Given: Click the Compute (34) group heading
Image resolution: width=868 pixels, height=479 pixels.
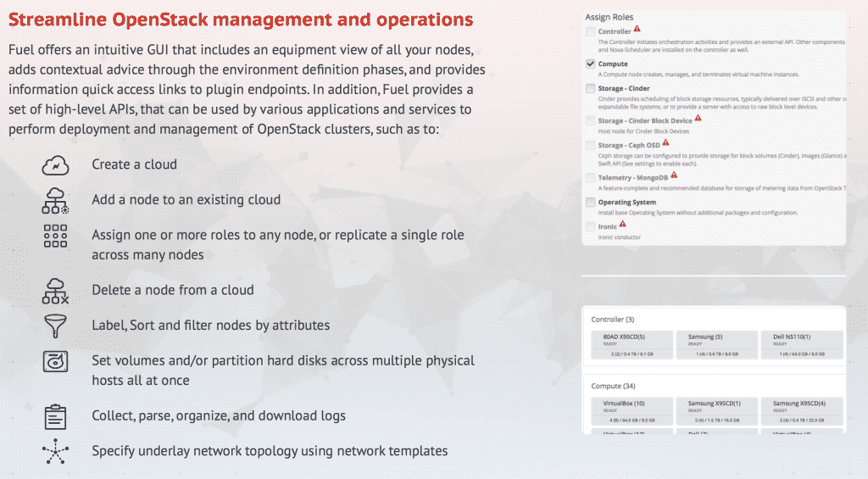Looking at the screenshot, I should coord(613,386).
